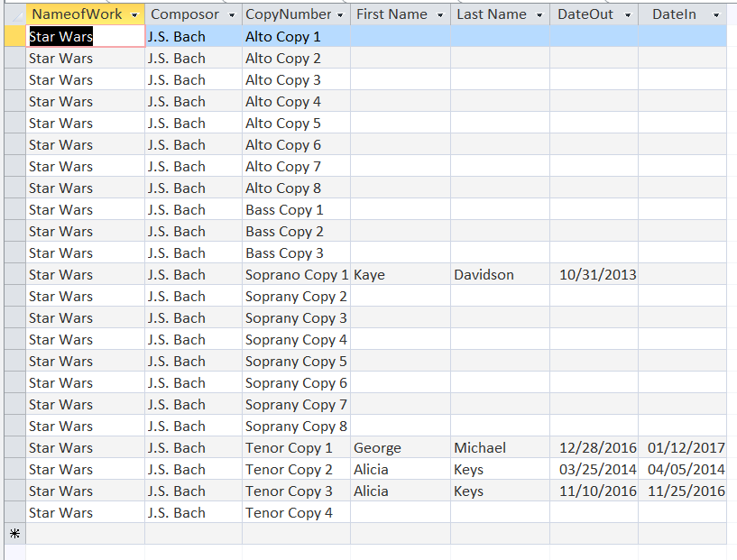Select the Last Name column header
The height and width of the screenshot is (560, 737).
tap(500, 14)
